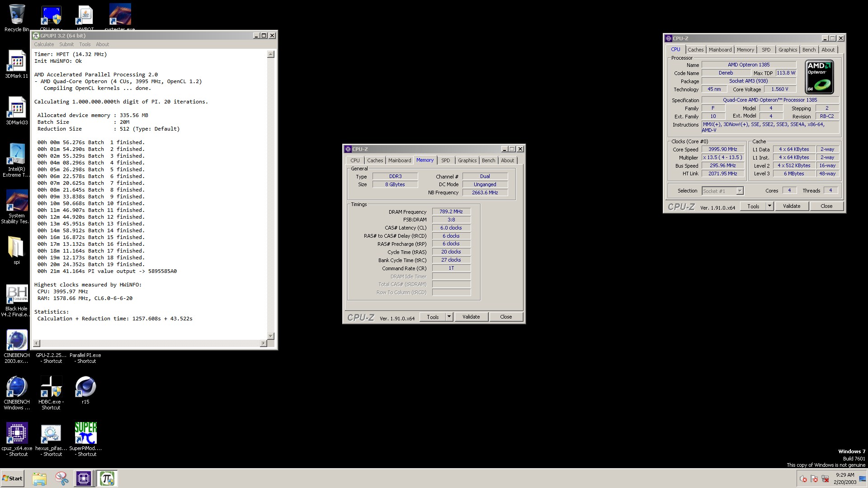Open the Submit menu in GPUPI
868x488 pixels.
pos(66,44)
